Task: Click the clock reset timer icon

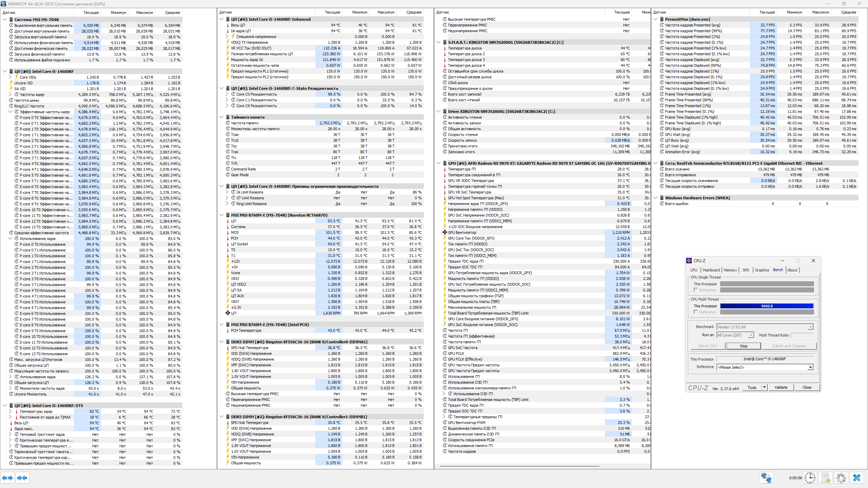Action: point(810,478)
